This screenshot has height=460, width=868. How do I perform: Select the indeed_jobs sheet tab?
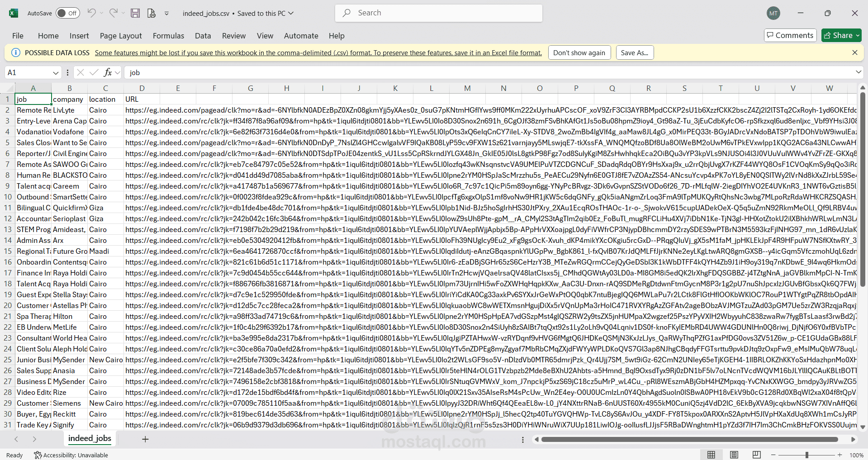[90, 438]
